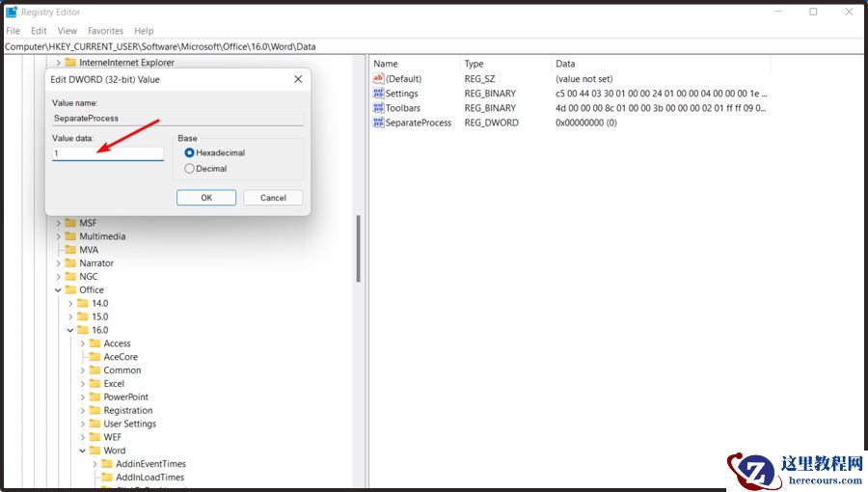Click the registry path address bar

pyautogui.click(x=433, y=46)
